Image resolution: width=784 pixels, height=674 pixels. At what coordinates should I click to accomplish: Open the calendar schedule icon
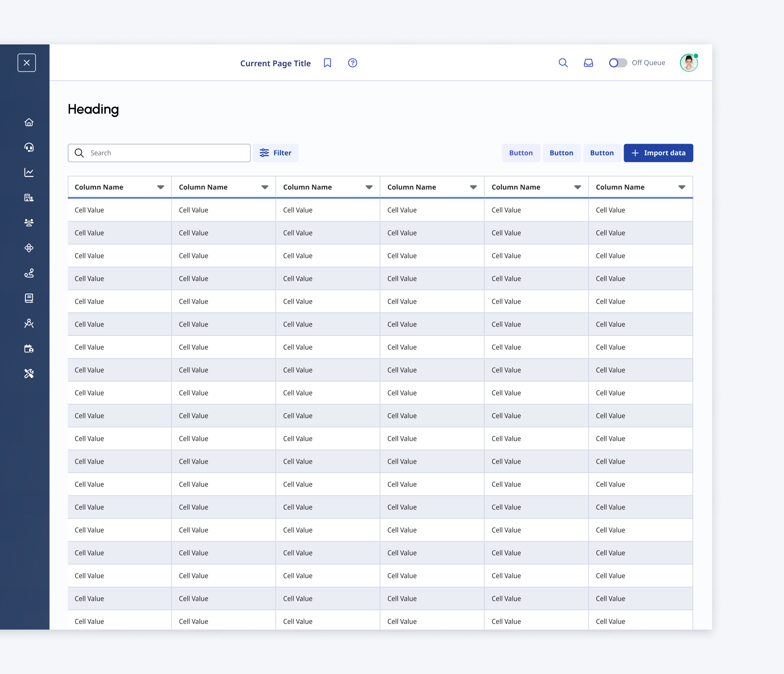[x=29, y=348]
